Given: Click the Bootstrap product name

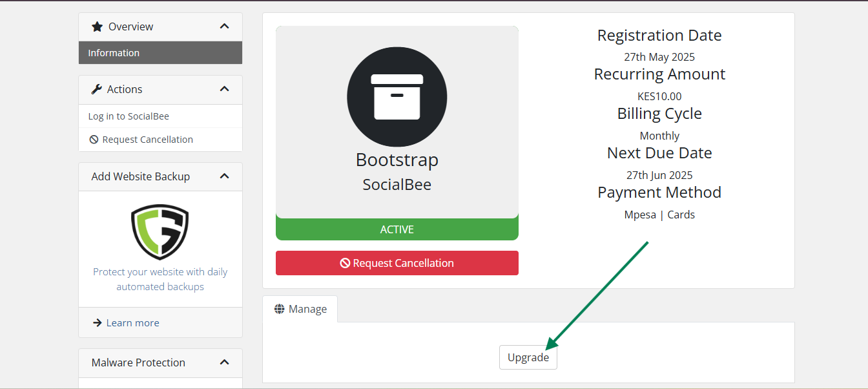Looking at the screenshot, I should click(x=397, y=160).
